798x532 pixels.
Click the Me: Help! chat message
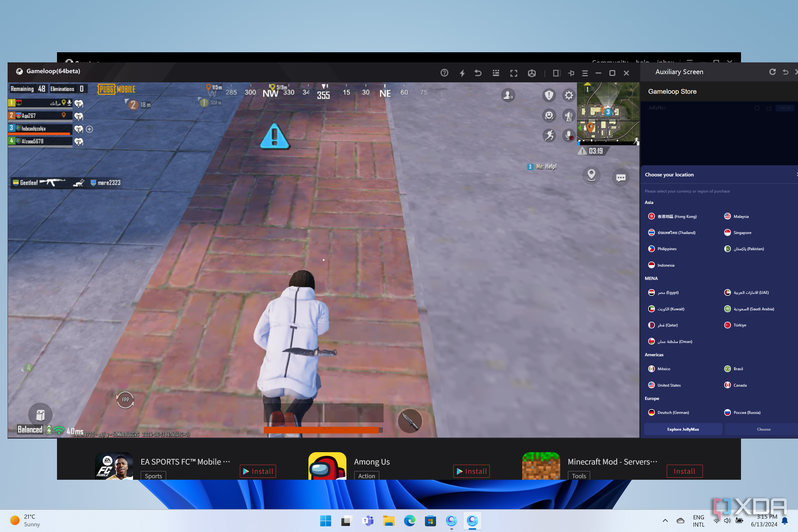[542, 167]
